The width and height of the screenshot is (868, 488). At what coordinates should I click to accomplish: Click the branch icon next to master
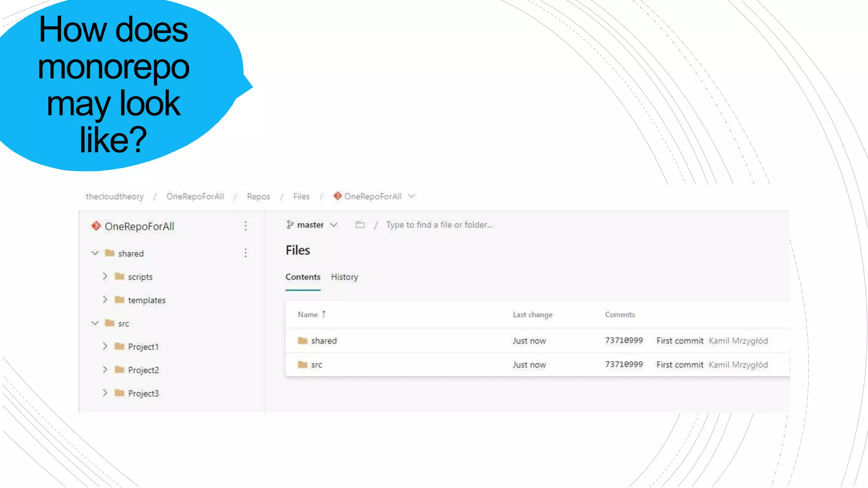point(290,225)
